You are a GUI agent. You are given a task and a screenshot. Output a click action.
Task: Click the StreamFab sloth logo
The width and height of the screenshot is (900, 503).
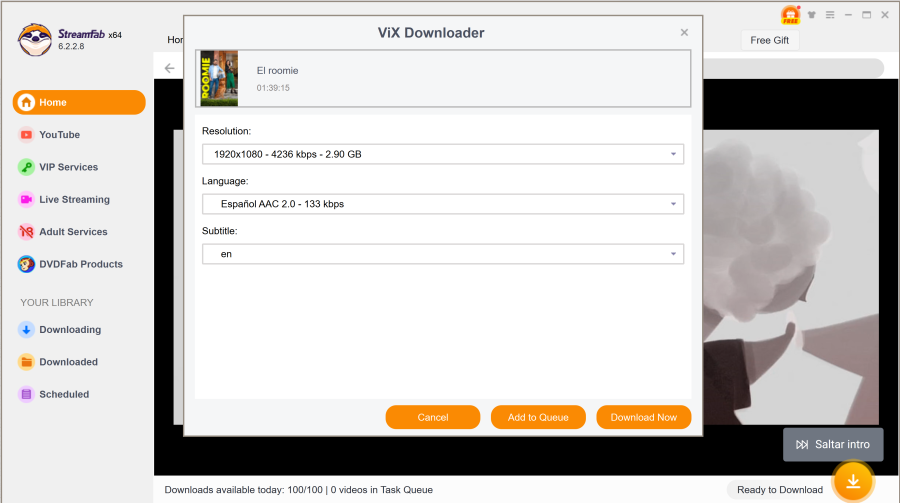click(34, 40)
